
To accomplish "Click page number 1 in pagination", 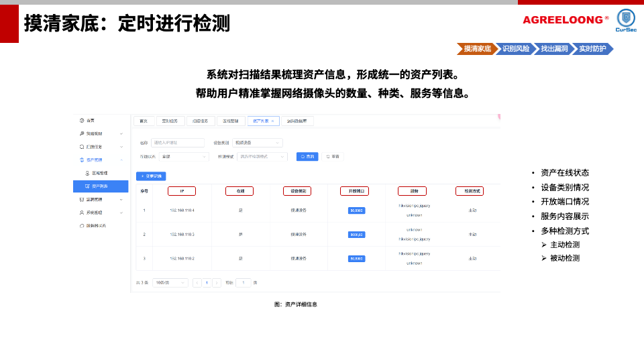I will 207,283.
